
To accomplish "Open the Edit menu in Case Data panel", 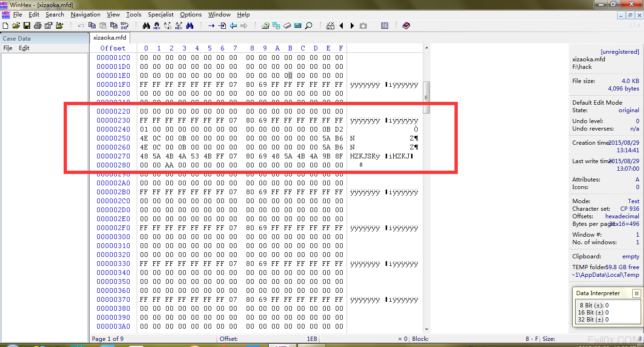I will pyautogui.click(x=24, y=48).
